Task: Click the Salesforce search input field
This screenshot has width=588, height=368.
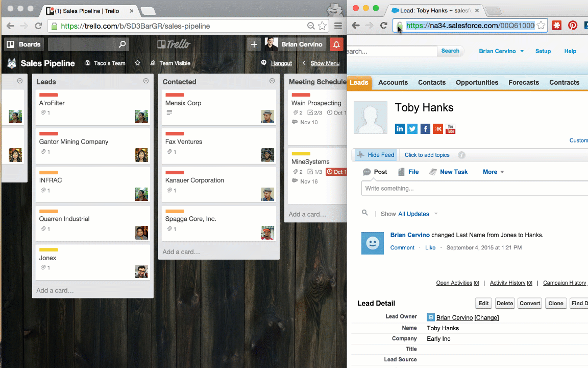Action: [x=392, y=51]
